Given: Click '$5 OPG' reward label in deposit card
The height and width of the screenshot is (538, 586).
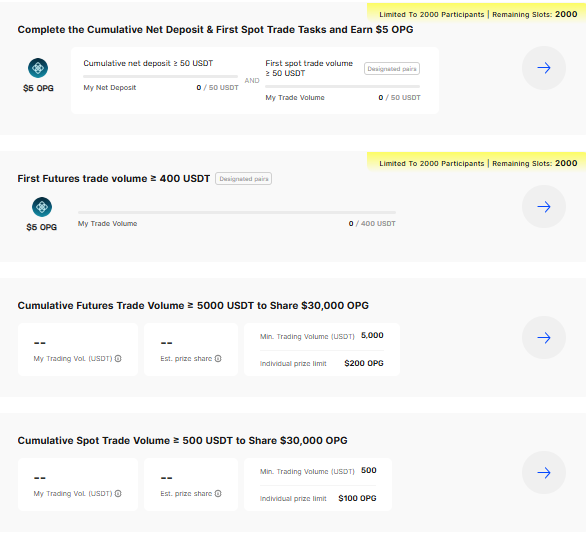Looking at the screenshot, I should [38, 88].
